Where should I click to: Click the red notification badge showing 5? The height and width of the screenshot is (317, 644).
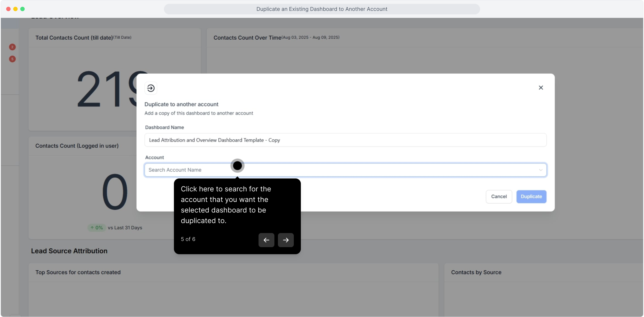pyautogui.click(x=12, y=59)
